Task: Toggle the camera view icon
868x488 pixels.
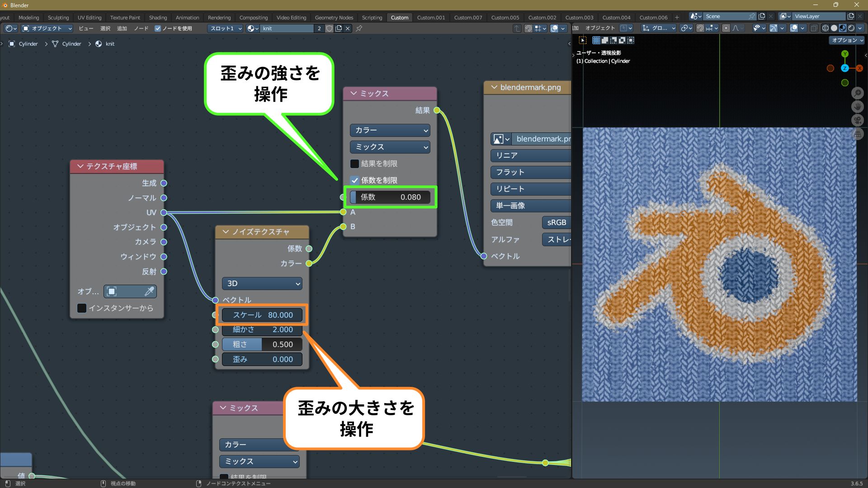Action: (x=857, y=120)
